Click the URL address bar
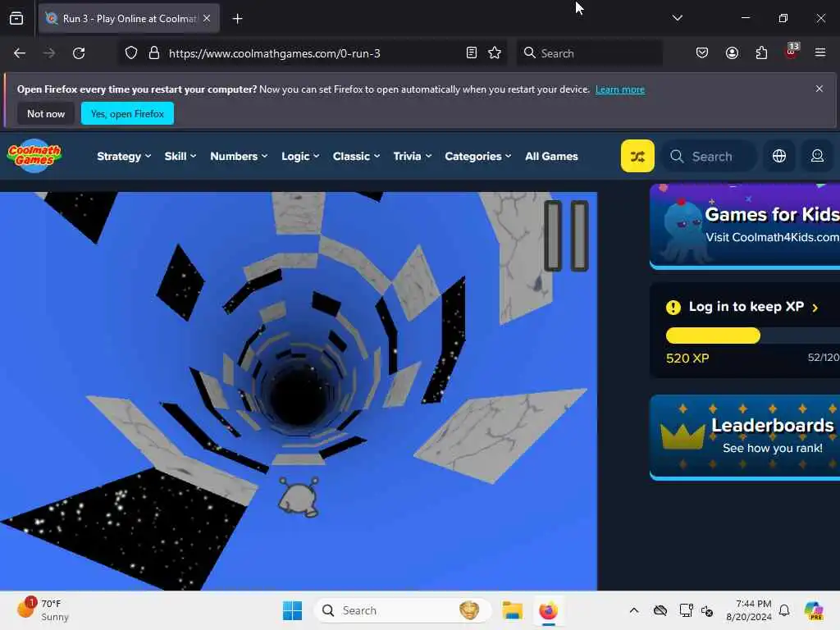The image size is (840, 630). coord(313,53)
